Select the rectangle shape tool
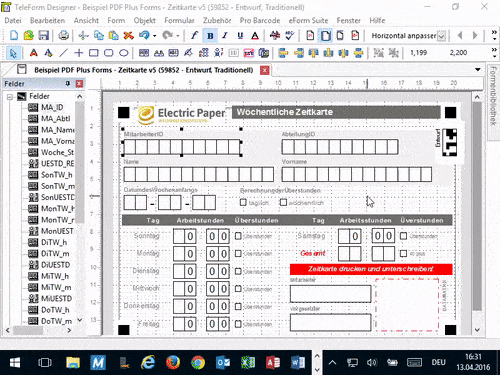The image size is (500, 375). click(x=94, y=53)
